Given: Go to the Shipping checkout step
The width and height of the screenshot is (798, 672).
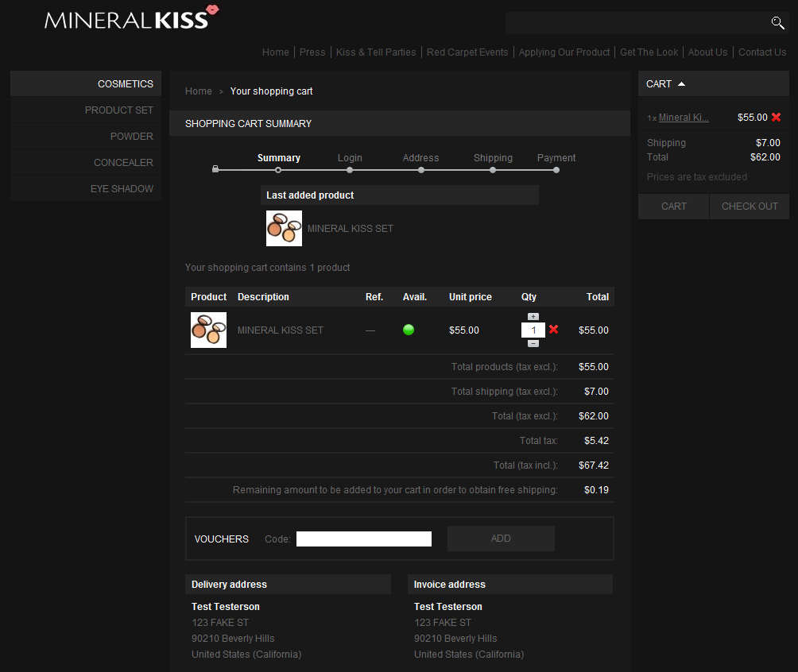Looking at the screenshot, I should pos(493,158).
